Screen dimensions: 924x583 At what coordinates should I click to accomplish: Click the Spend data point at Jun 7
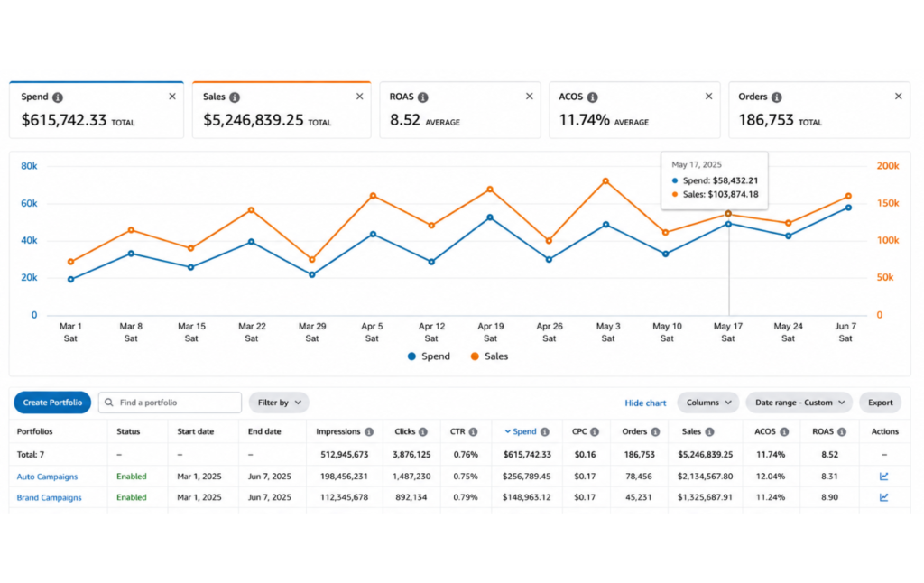(848, 208)
